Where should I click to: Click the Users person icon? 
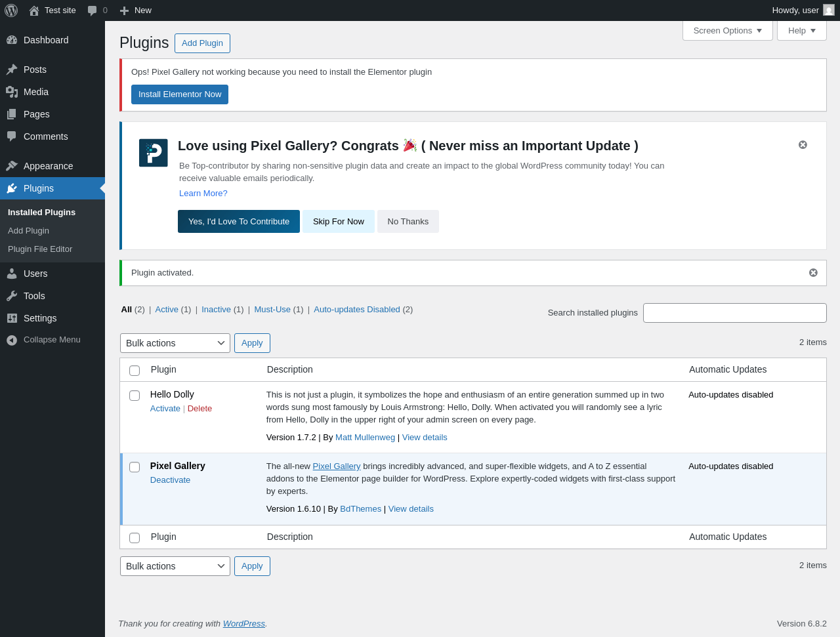(12, 274)
